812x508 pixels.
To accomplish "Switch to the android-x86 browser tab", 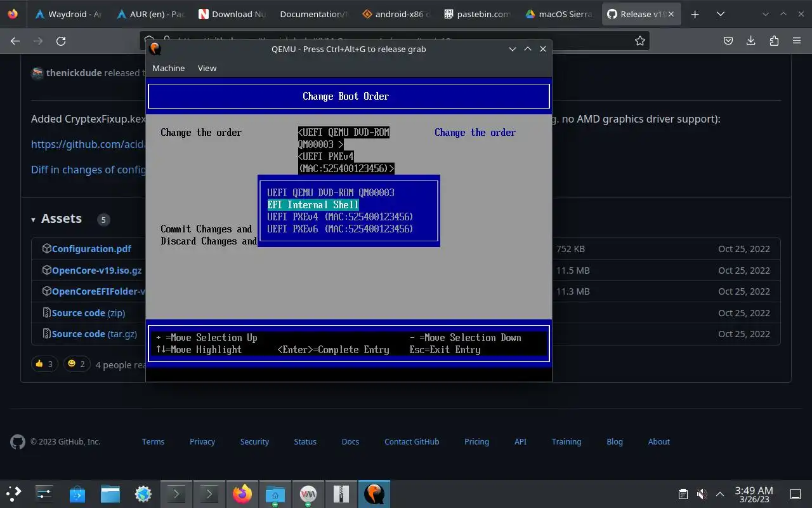I will (395, 14).
